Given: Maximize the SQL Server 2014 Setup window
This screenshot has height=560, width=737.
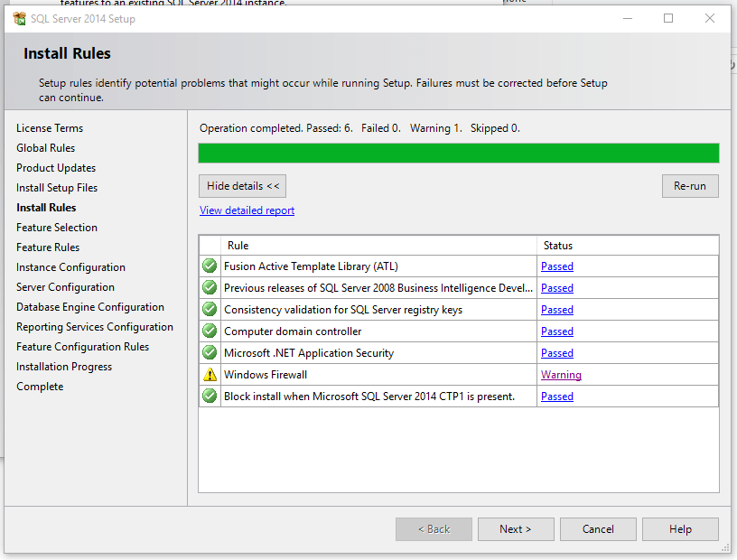Looking at the screenshot, I should tap(668, 18).
